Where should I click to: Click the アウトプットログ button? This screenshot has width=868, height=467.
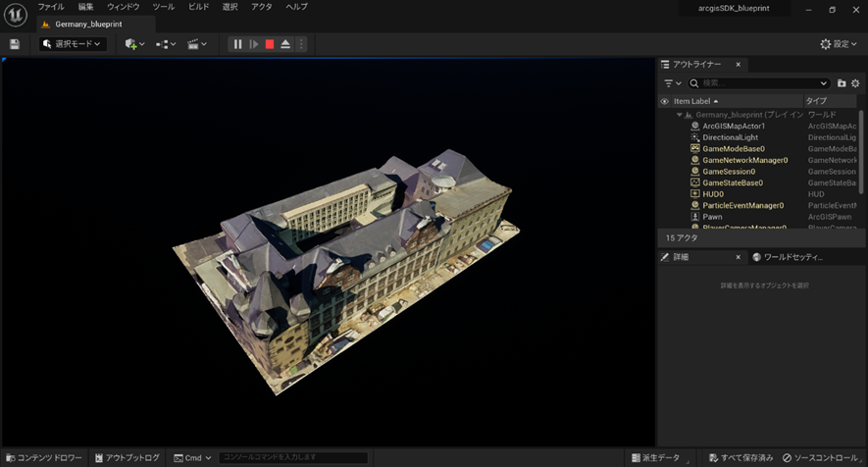[x=127, y=458]
